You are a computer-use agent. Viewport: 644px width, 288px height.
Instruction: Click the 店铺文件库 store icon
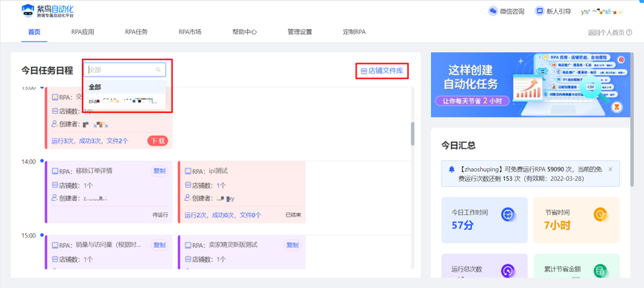click(x=363, y=71)
